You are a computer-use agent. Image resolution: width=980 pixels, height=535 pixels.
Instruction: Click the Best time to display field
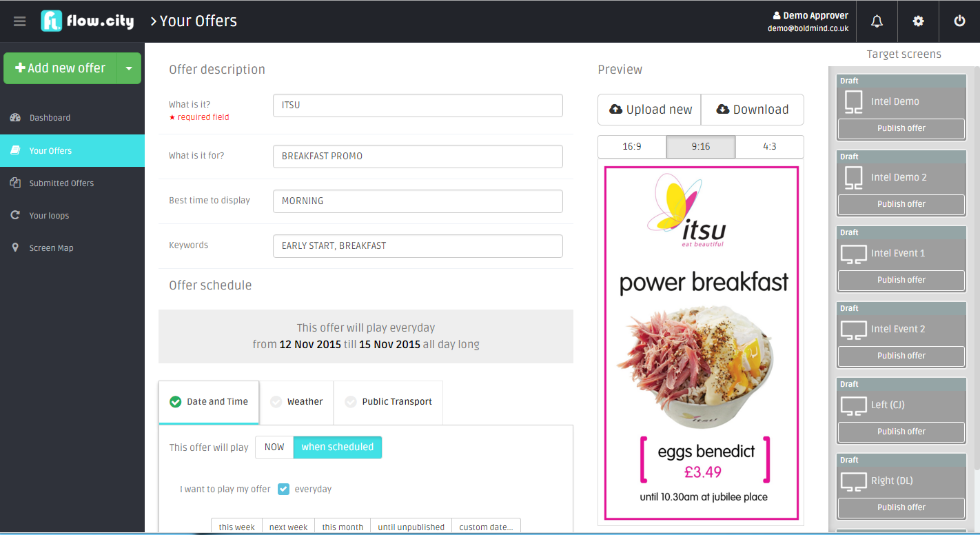(418, 201)
